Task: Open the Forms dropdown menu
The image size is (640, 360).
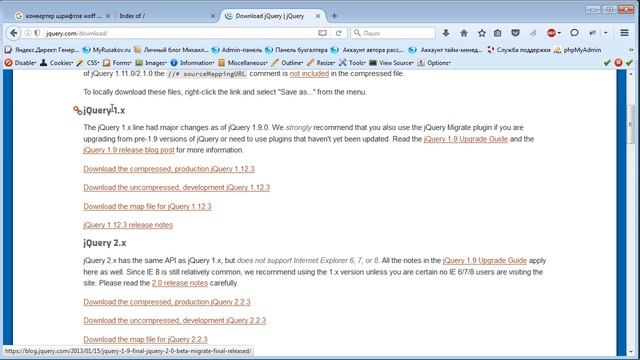Action: point(117,63)
